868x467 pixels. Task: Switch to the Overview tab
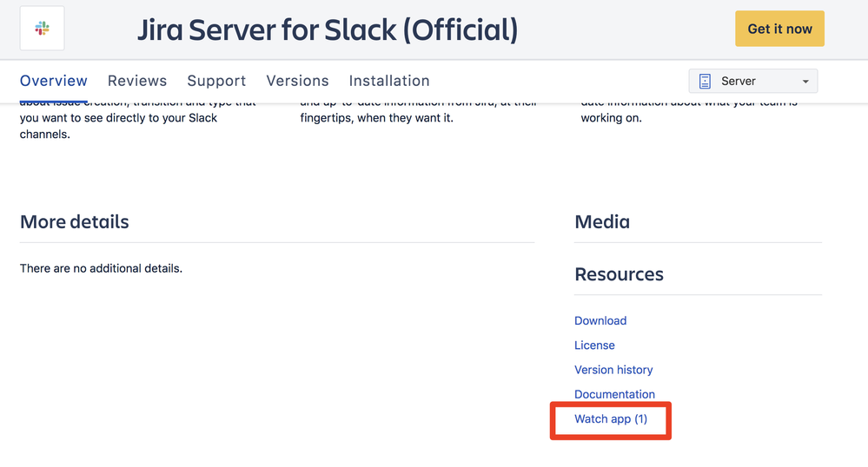(x=54, y=81)
